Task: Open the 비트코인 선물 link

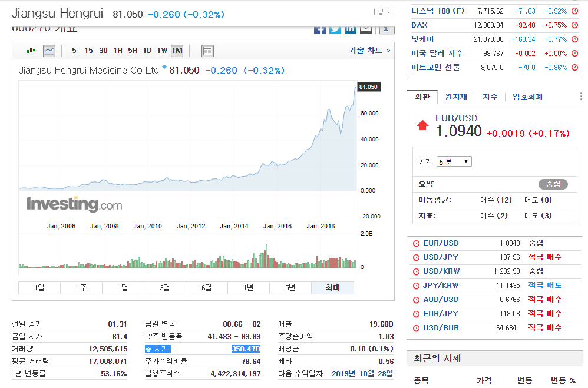Action: click(x=435, y=68)
